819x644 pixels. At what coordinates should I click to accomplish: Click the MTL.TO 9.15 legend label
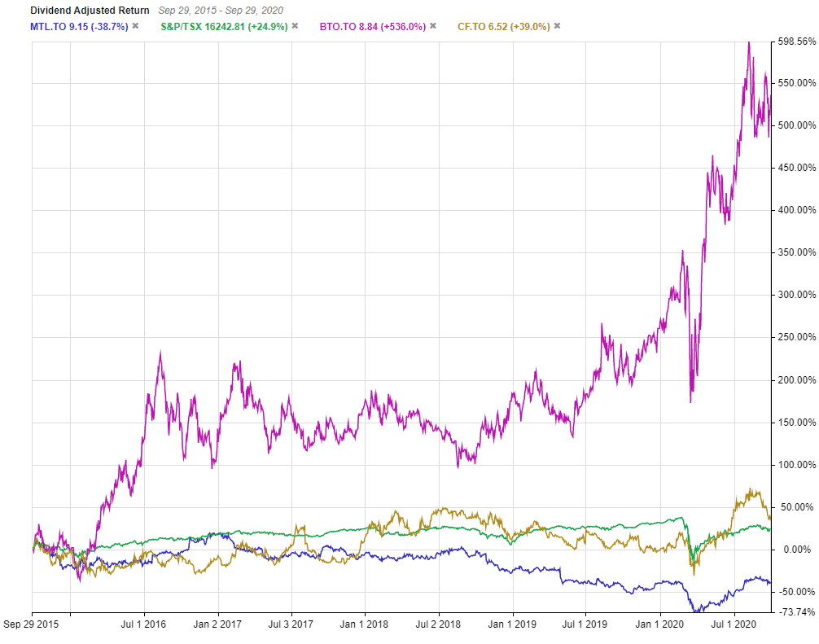pos(79,26)
